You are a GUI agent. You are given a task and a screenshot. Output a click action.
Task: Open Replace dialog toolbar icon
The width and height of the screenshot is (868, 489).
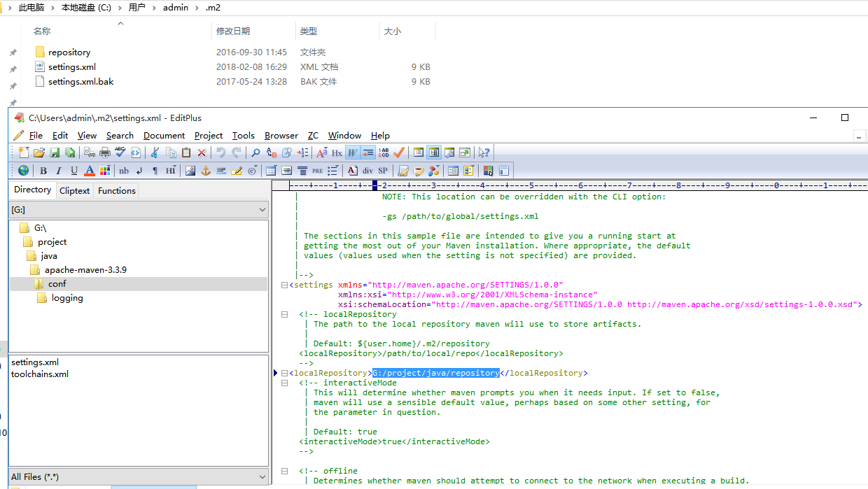(x=272, y=153)
